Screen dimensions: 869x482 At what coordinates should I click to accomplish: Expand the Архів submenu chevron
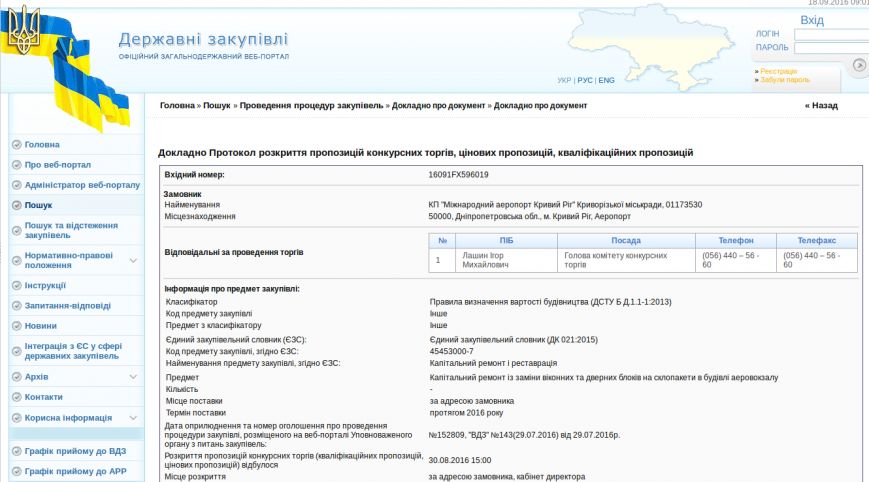pyautogui.click(x=133, y=377)
